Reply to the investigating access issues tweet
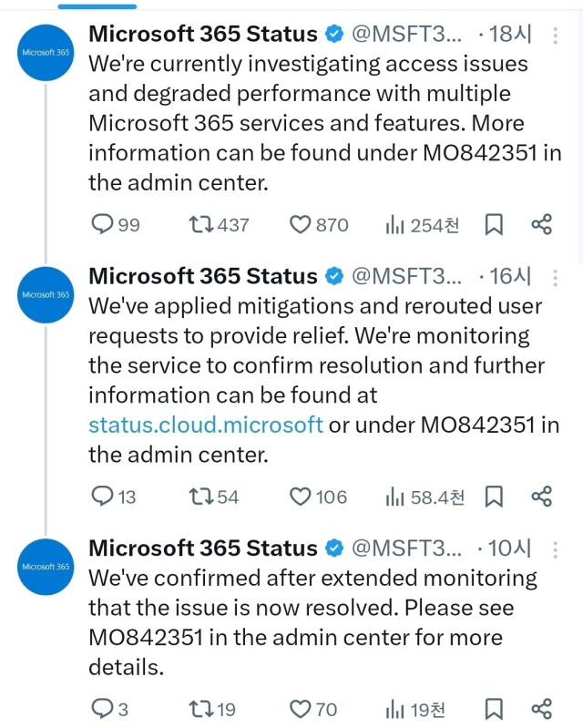 [104, 224]
